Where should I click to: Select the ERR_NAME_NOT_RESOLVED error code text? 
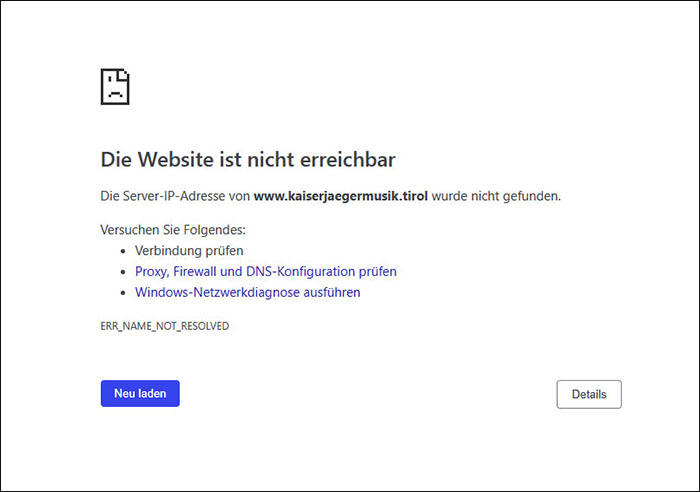tap(165, 326)
